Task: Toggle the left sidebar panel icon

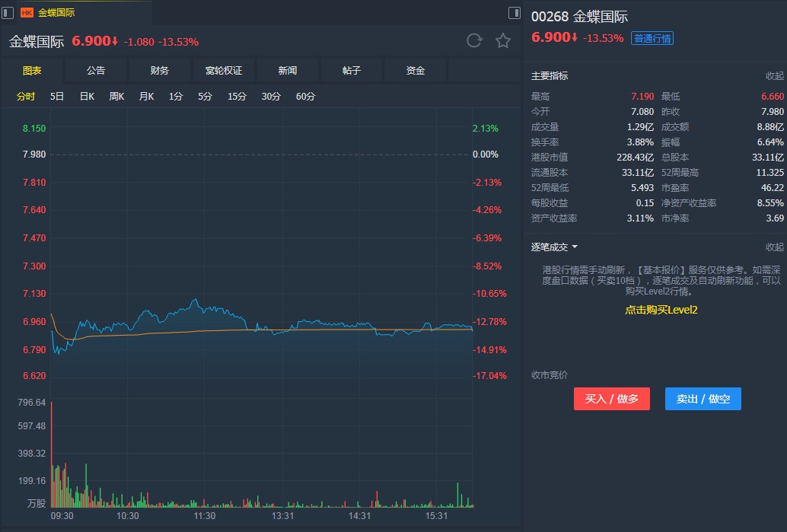Action: [8, 12]
